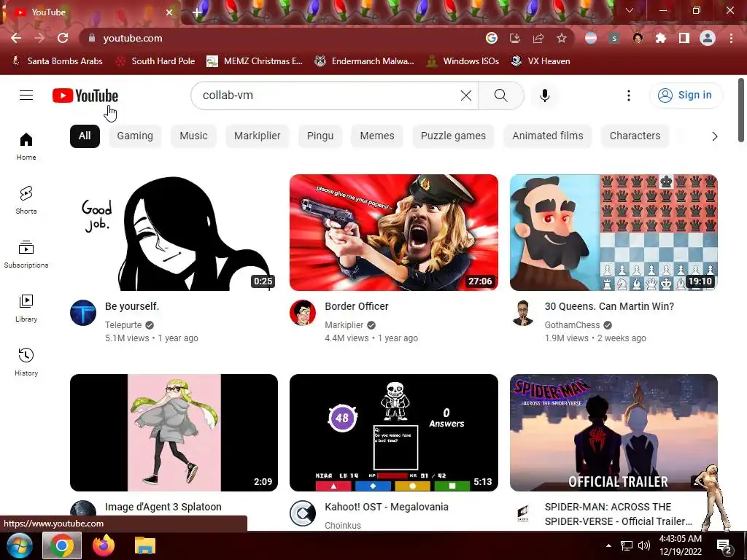The height and width of the screenshot is (560, 747).
Task: Open Telepurte channel avatar
Action: pyautogui.click(x=83, y=313)
